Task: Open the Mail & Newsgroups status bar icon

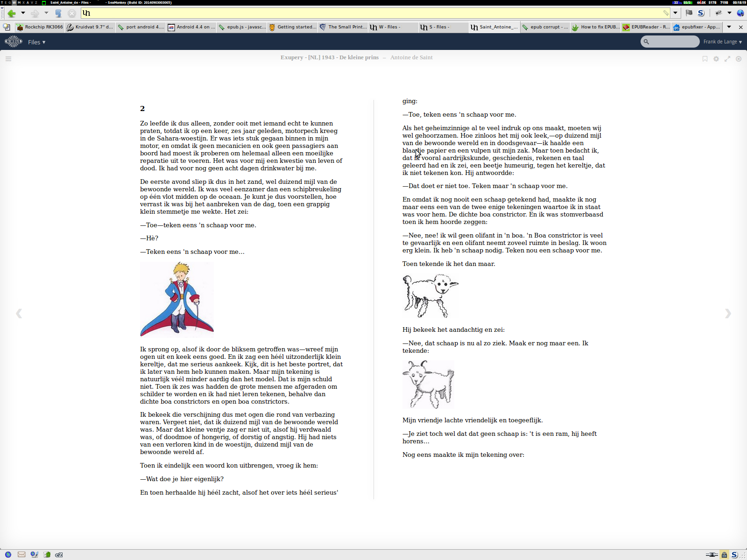Action: click(x=21, y=555)
